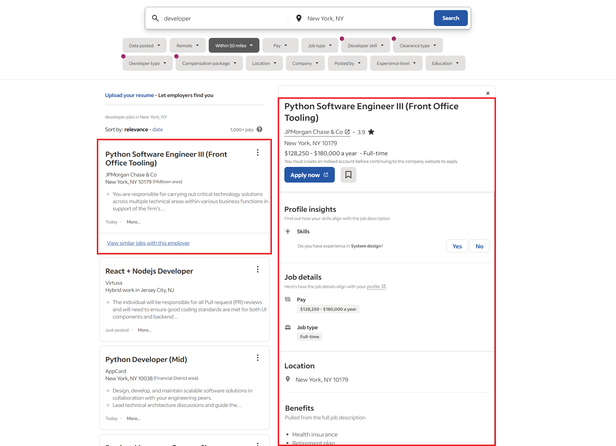Expand the Remote filter dropdown

(187, 46)
